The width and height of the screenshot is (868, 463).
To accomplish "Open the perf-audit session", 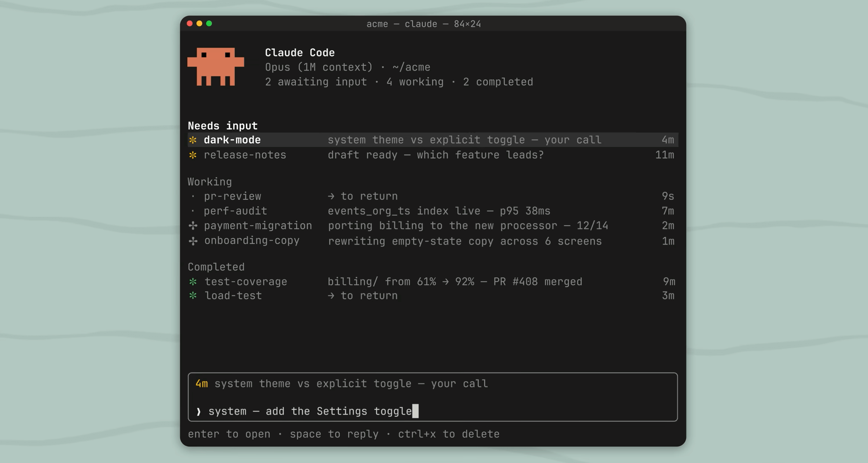I will point(433,211).
